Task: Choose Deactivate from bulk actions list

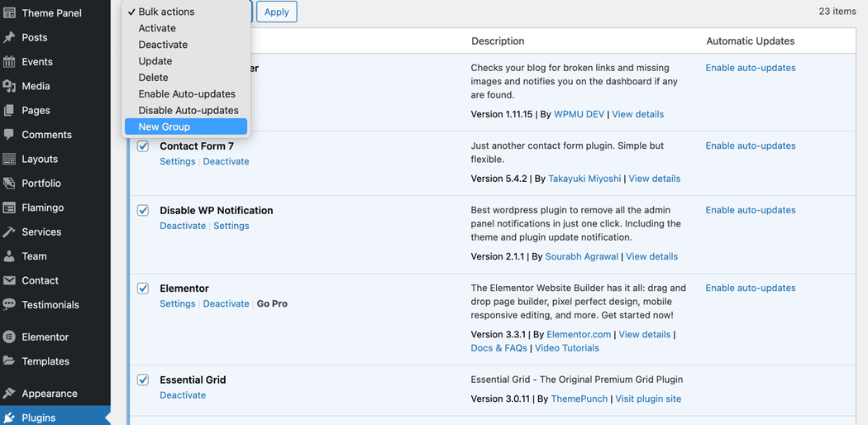Action: click(x=185, y=45)
